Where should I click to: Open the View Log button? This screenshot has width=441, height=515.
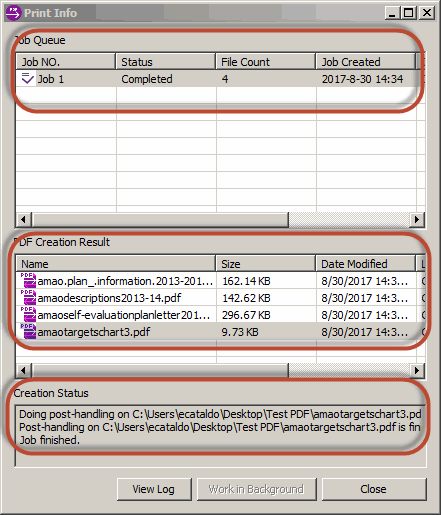click(x=154, y=489)
